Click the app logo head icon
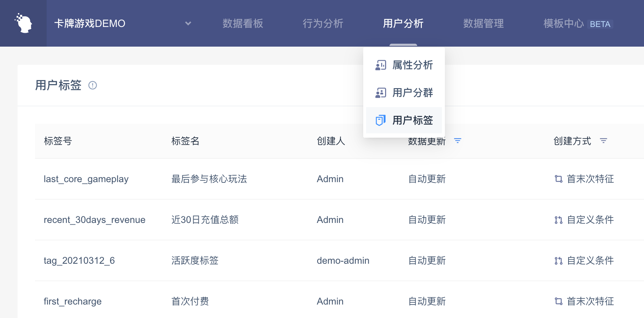The image size is (644, 318). click(x=24, y=23)
